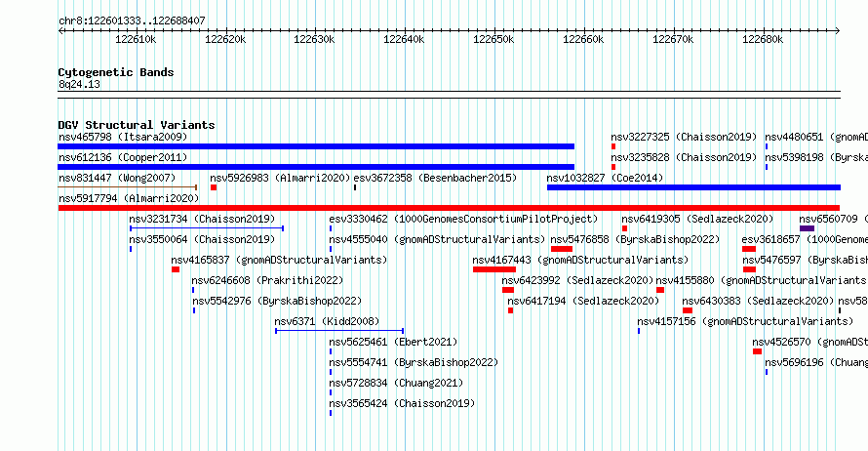Screen dimensions: 868x451
Task: Open the nsv831447 (Wong2007) variant
Action: point(117,178)
